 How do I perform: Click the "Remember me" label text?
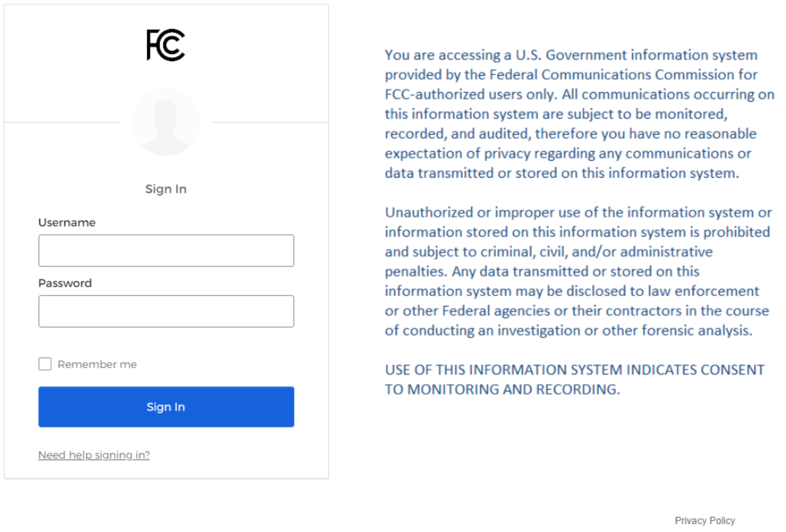(97, 364)
